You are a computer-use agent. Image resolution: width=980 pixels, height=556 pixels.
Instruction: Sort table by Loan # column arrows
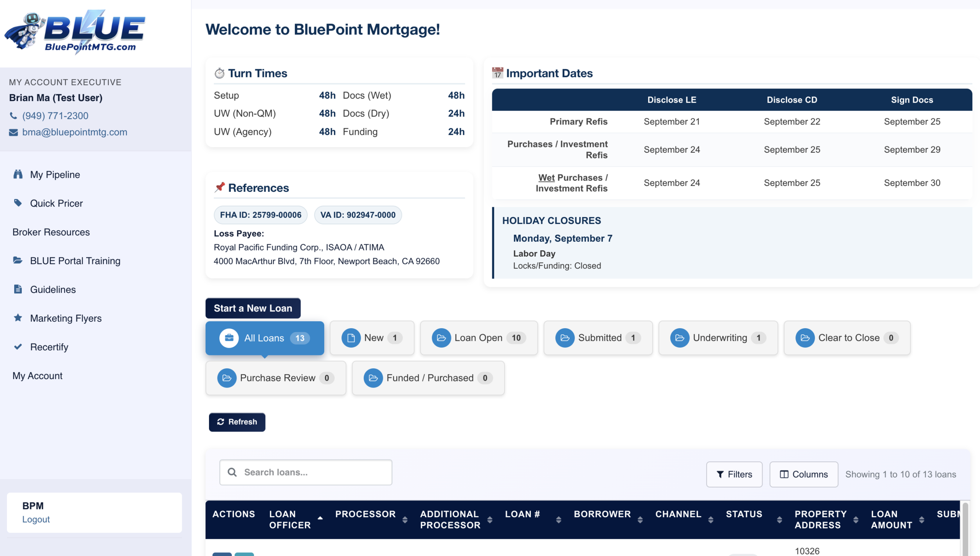(x=559, y=520)
